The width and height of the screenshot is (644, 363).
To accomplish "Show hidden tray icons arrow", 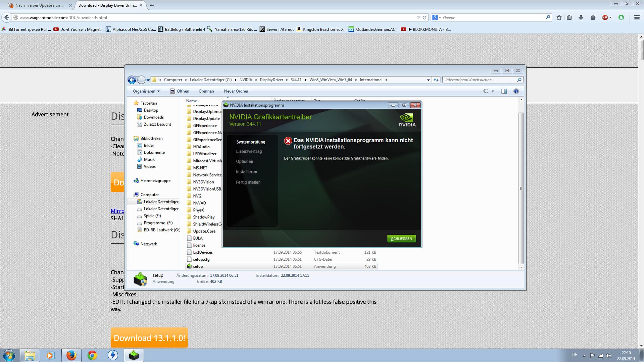I will (584, 356).
